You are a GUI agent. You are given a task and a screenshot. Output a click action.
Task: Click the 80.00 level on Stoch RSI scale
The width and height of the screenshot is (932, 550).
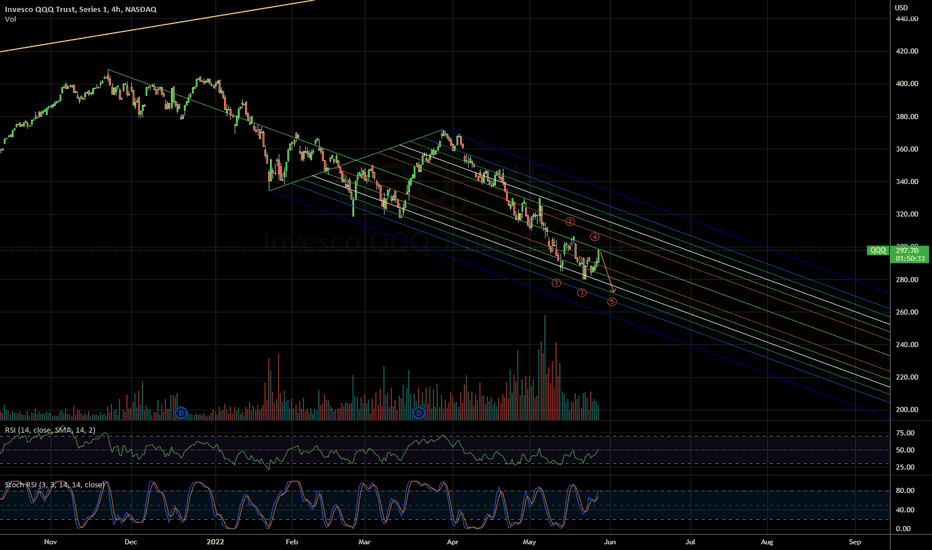(x=905, y=491)
